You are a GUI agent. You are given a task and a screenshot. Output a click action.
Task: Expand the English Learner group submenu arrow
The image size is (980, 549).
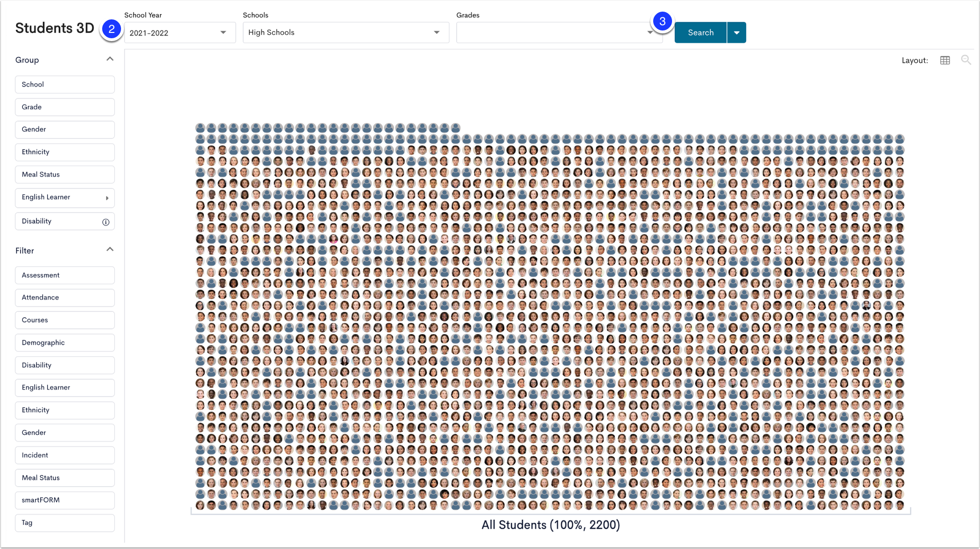[107, 198]
